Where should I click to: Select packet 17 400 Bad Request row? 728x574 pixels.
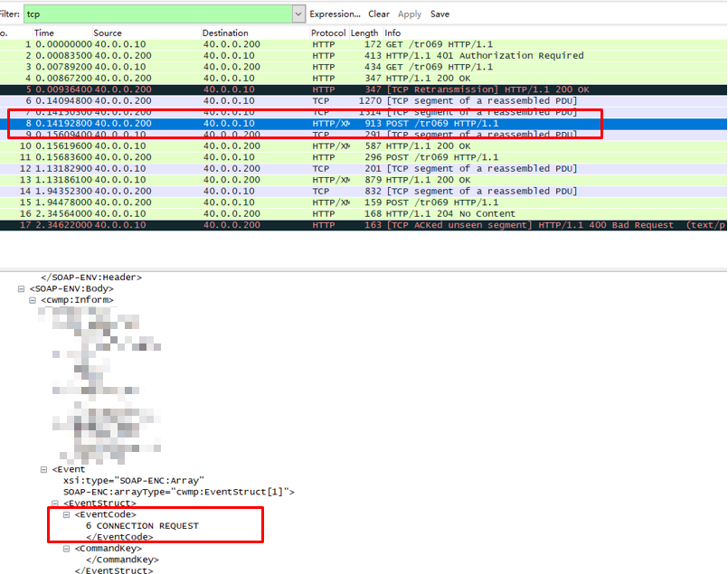[364, 225]
